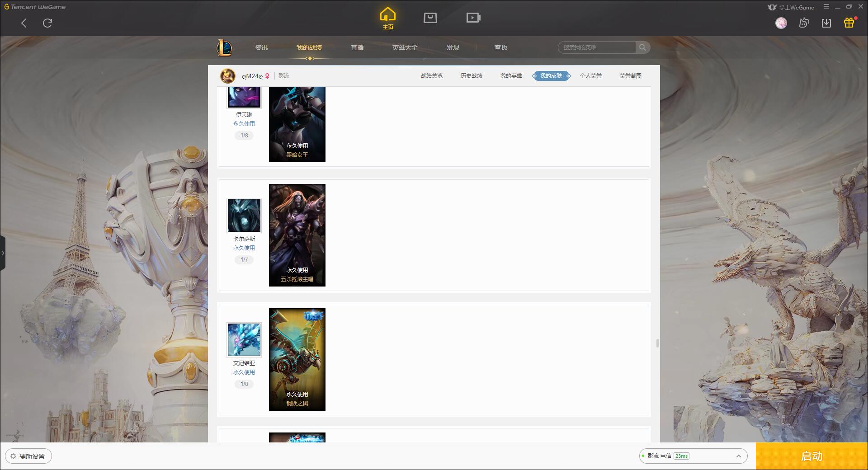Switch to 个人荣誉 section
868x470 pixels.
pos(591,76)
